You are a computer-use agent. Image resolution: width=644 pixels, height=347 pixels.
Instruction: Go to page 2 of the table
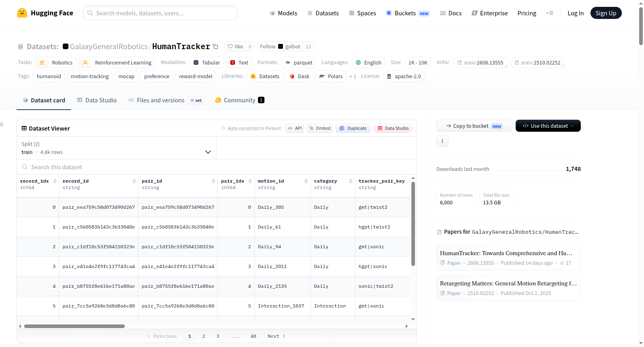coord(204,336)
